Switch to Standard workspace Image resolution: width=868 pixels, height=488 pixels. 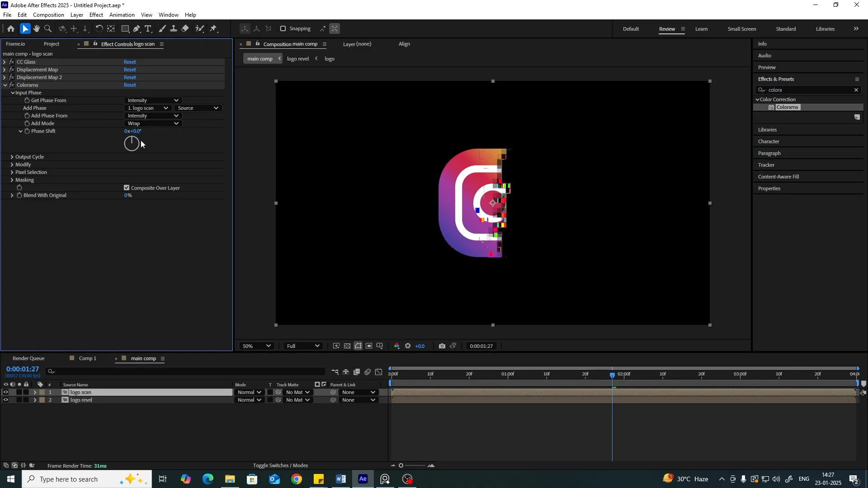point(786,29)
